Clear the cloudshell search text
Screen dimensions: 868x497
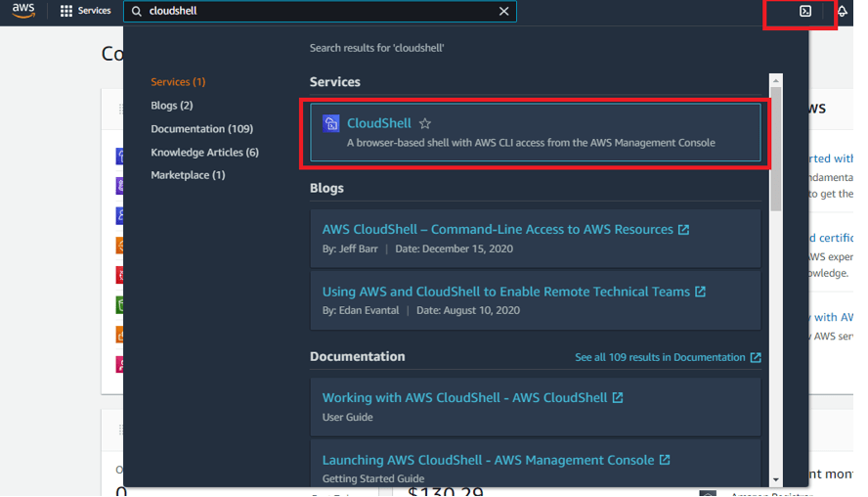tap(503, 11)
